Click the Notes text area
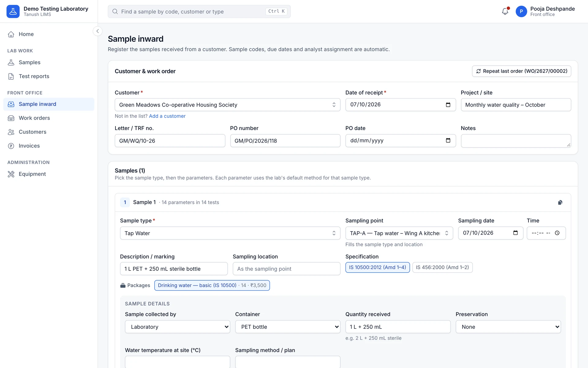This screenshot has width=588, height=368. pyautogui.click(x=516, y=141)
